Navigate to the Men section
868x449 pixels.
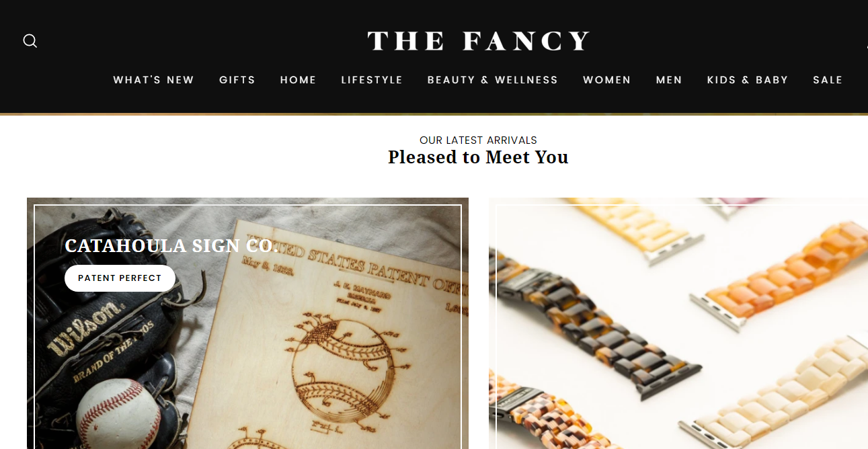coord(669,80)
